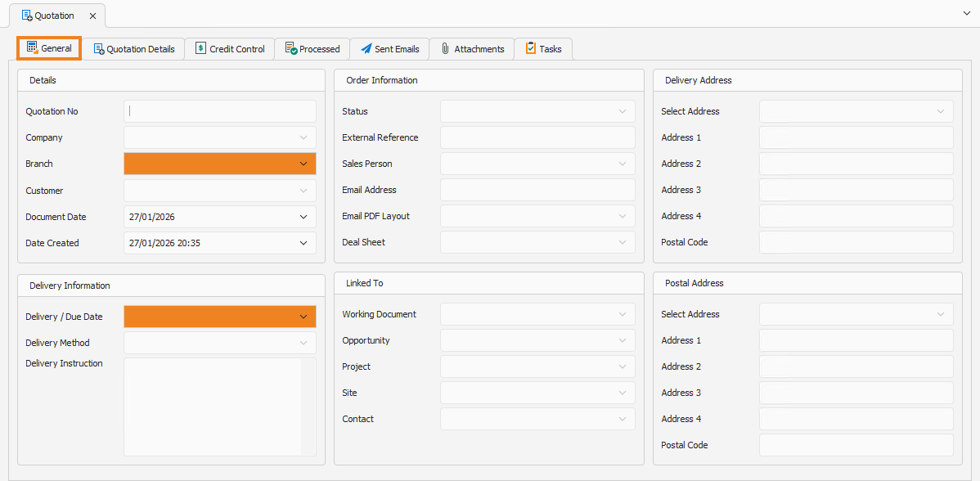This screenshot has width=980, height=481.
Task: Click Delivery Address Postal Code field
Action: pos(856,242)
